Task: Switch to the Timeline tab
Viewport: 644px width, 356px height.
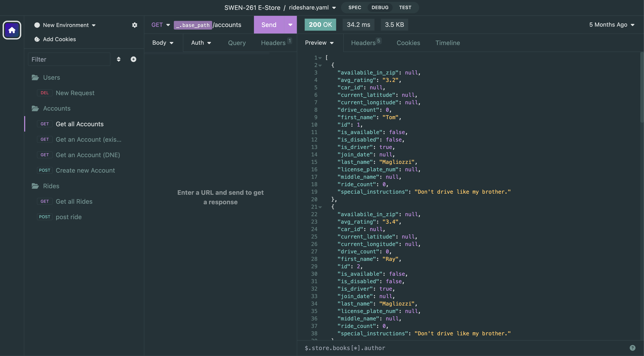Action: pos(447,43)
